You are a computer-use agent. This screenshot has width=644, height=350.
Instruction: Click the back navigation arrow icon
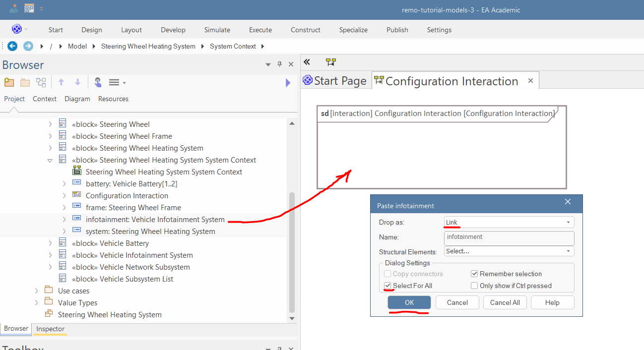pos(12,46)
